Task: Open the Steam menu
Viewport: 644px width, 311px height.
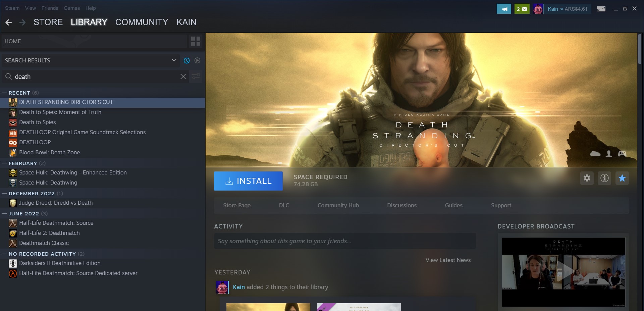Action: (x=12, y=8)
